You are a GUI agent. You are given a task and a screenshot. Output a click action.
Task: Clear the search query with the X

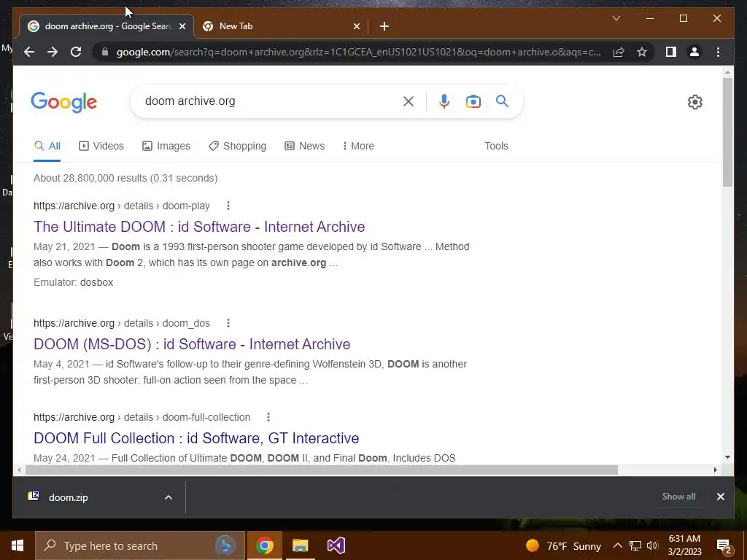tap(409, 101)
